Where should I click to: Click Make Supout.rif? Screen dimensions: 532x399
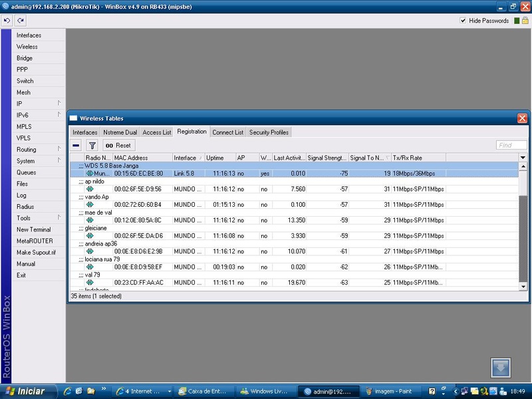coord(39,253)
